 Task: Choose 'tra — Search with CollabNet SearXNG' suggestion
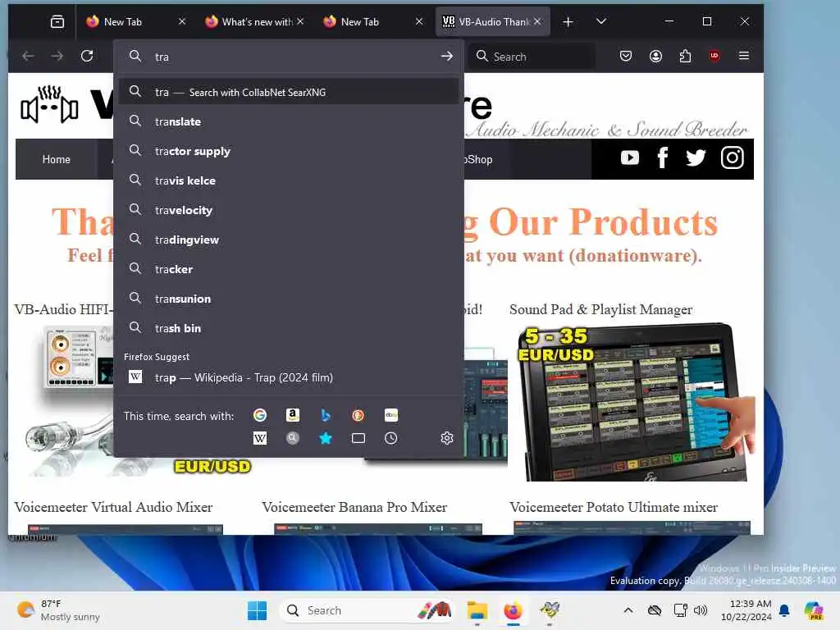tap(289, 92)
